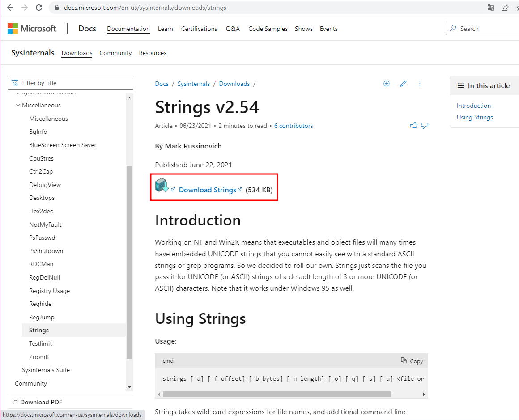Open Desktops in the sidebar
Image resolution: width=519 pixels, height=420 pixels.
point(42,198)
